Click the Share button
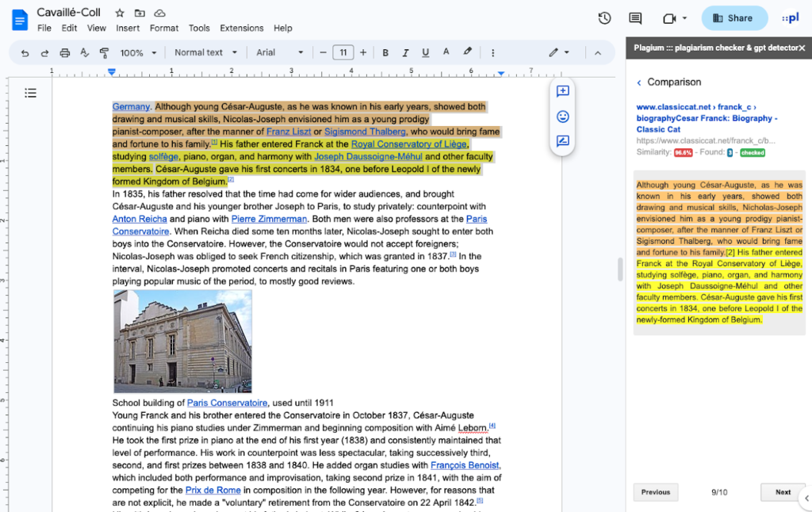This screenshot has height=512, width=812. (733, 17)
